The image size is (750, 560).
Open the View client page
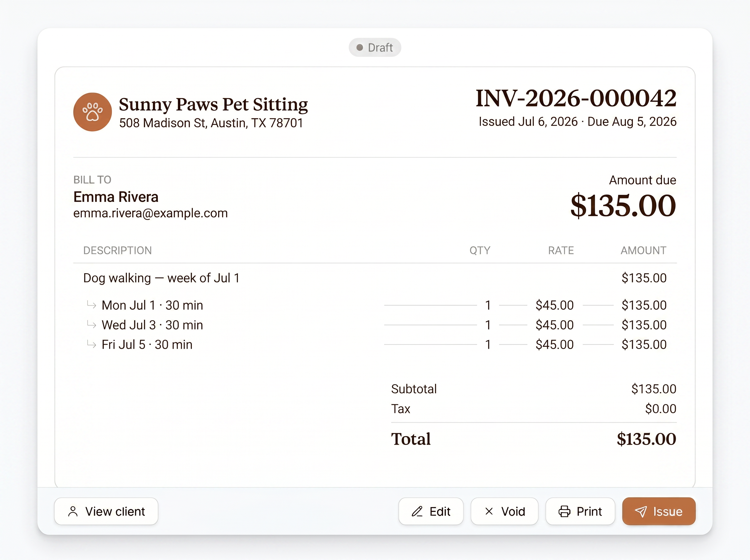pos(106,511)
